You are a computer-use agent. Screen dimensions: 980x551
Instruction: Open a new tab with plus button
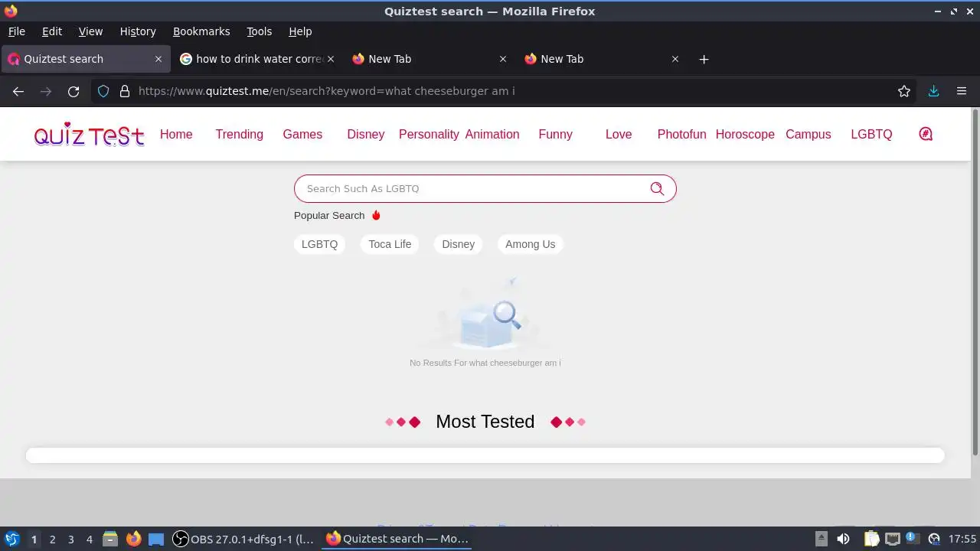pyautogui.click(x=704, y=59)
